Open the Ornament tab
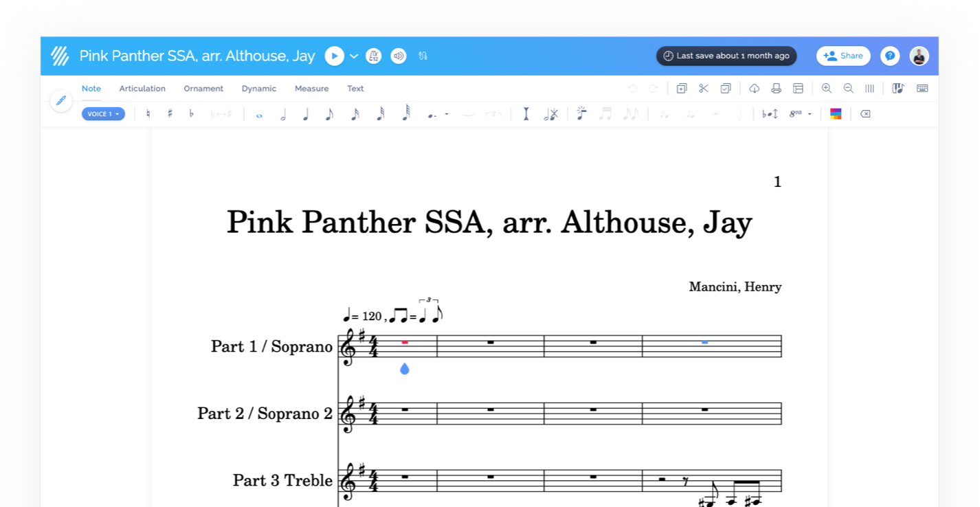The image size is (980, 507). point(203,89)
